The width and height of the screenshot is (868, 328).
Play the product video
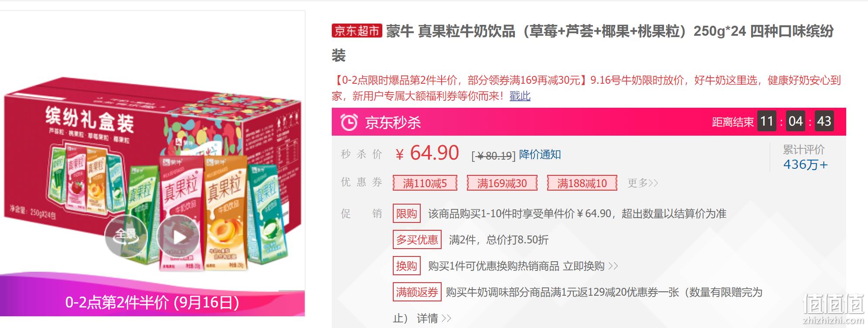pos(178,237)
